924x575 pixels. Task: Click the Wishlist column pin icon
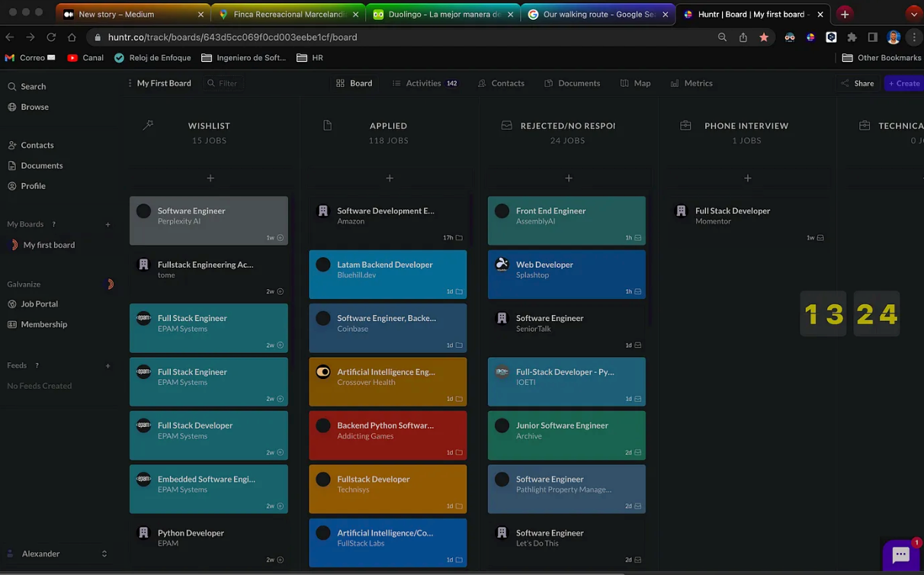(149, 125)
